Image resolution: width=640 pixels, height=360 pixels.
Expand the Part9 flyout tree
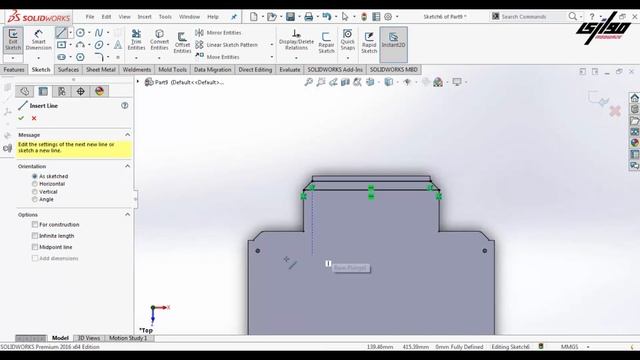point(138,82)
